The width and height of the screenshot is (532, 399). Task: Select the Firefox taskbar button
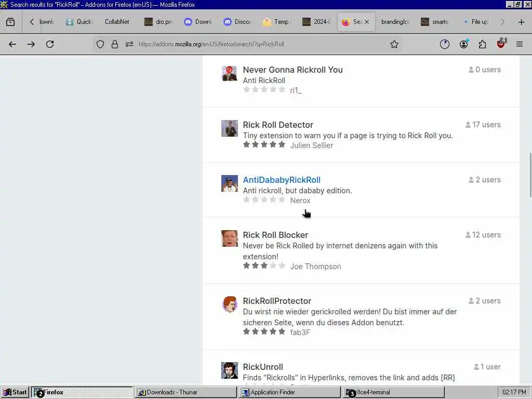(x=82, y=392)
